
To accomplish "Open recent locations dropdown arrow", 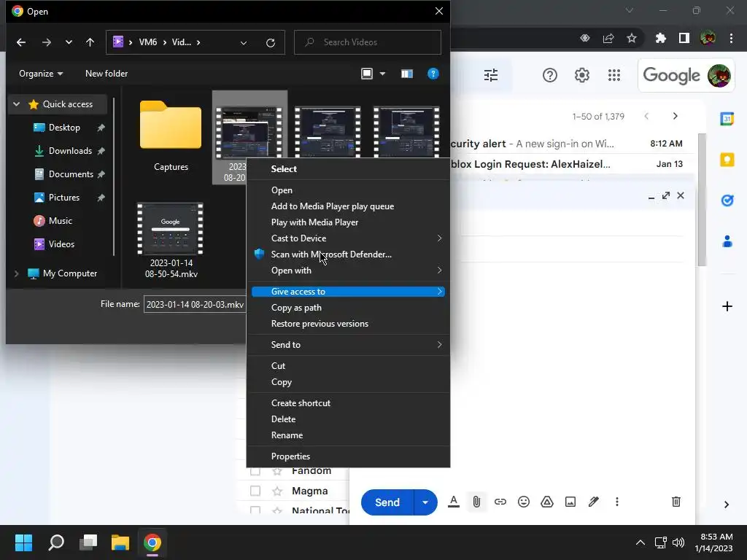I will tap(69, 42).
